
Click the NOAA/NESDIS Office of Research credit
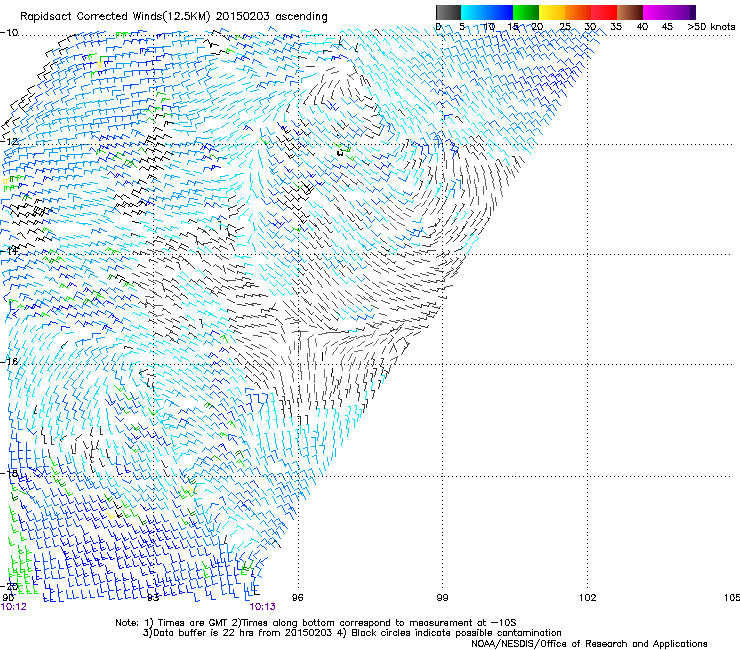[x=589, y=644]
